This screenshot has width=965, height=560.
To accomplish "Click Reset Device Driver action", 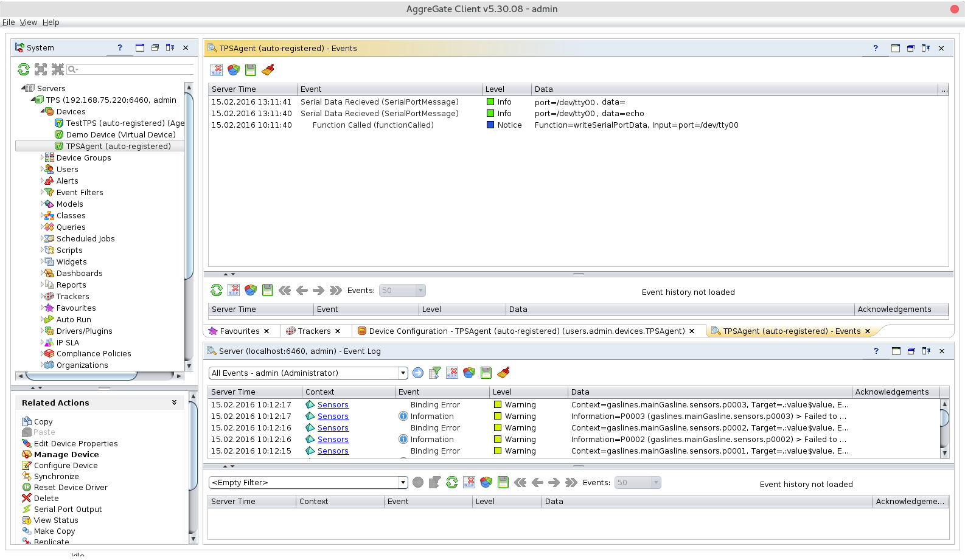I will (71, 487).
